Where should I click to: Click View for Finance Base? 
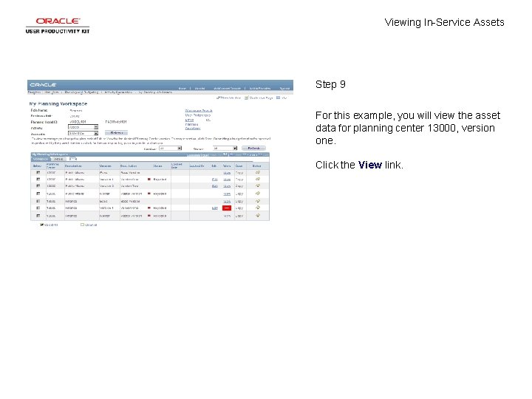click(x=227, y=201)
